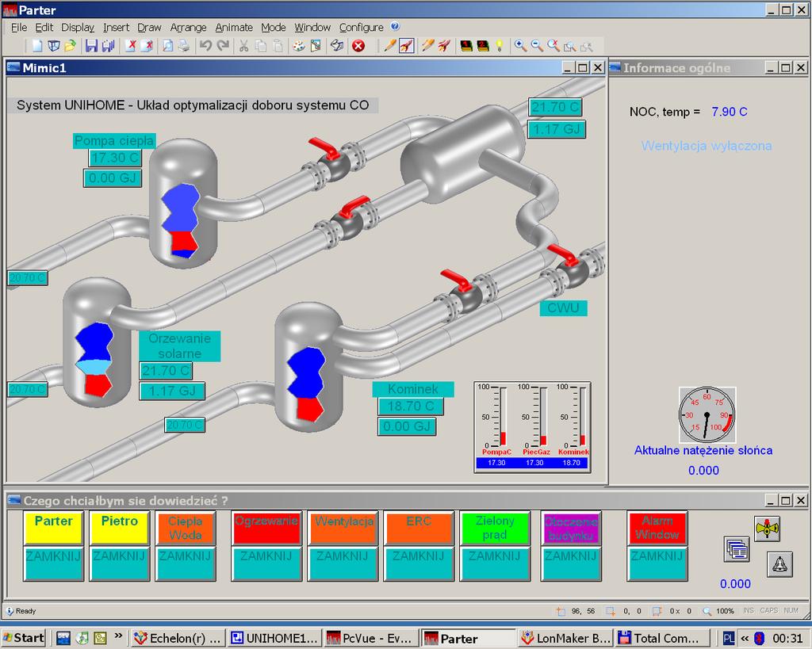This screenshot has height=649, width=812.
Task: Click the highlighted rocket run-mode icon
Action: 407,46
